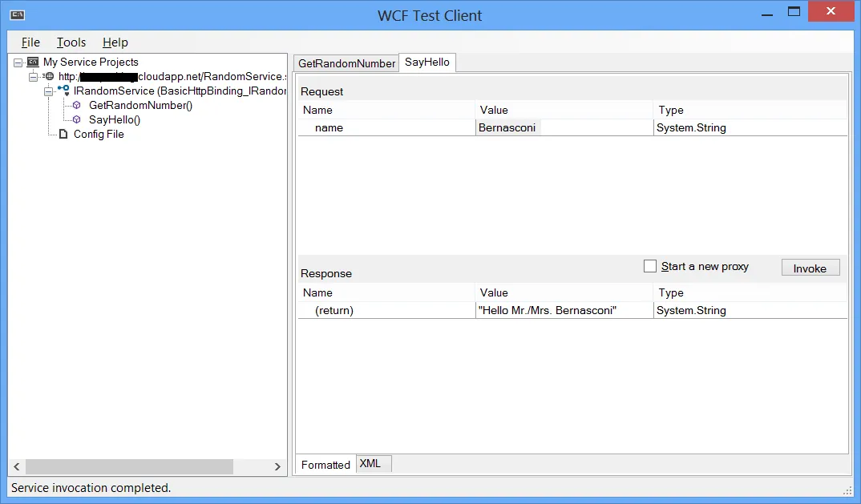The image size is (861, 504).
Task: Click the Config File document icon
Action: click(63, 134)
